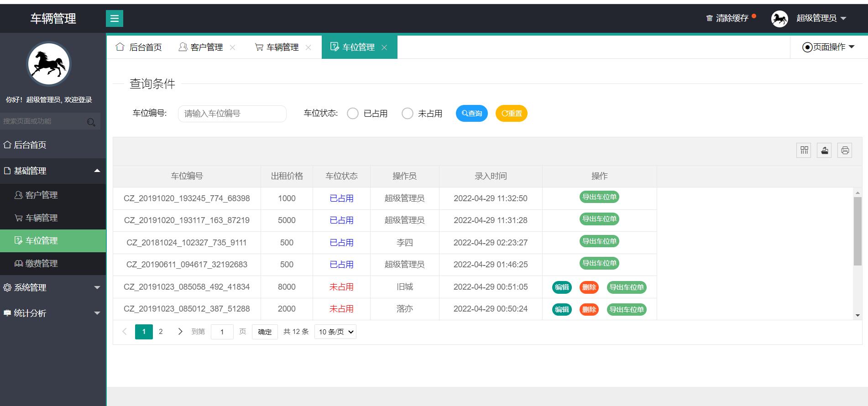This screenshot has width=868, height=406.
Task: Click table vertical scrollbar thumb
Action: (858, 231)
